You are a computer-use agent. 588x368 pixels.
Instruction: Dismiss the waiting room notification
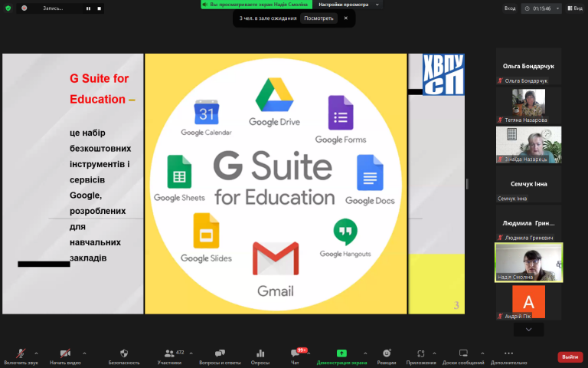(346, 18)
